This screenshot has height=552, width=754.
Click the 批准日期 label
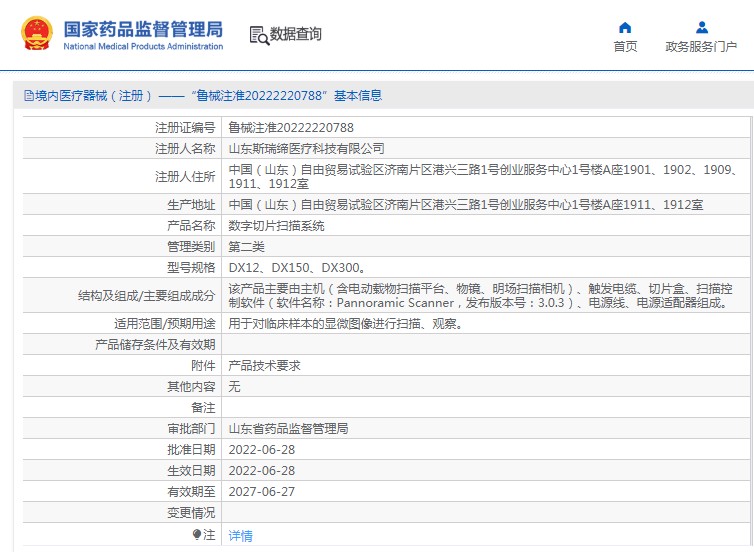(x=191, y=450)
